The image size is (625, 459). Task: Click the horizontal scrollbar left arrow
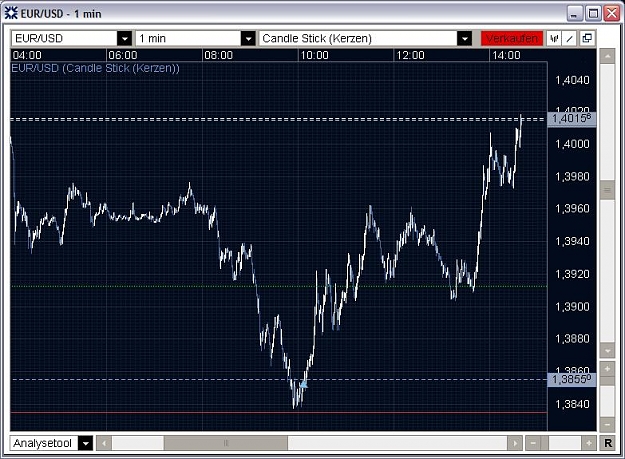(x=104, y=443)
